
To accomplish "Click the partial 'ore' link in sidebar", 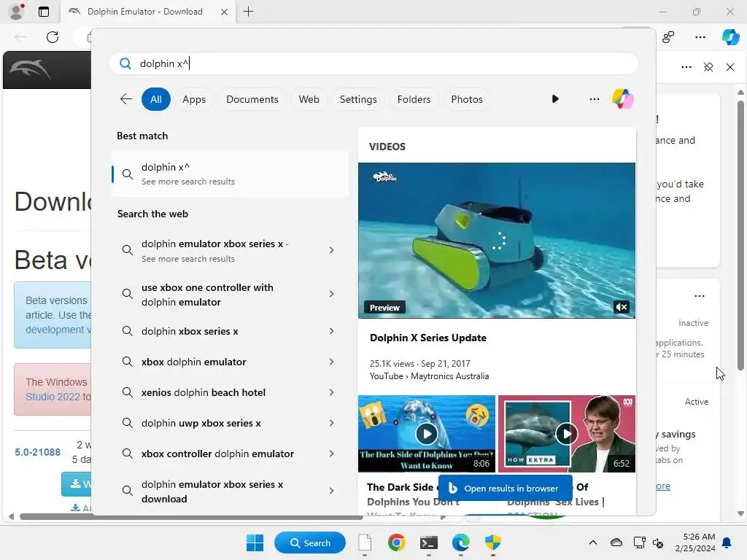I will pyautogui.click(x=662, y=486).
